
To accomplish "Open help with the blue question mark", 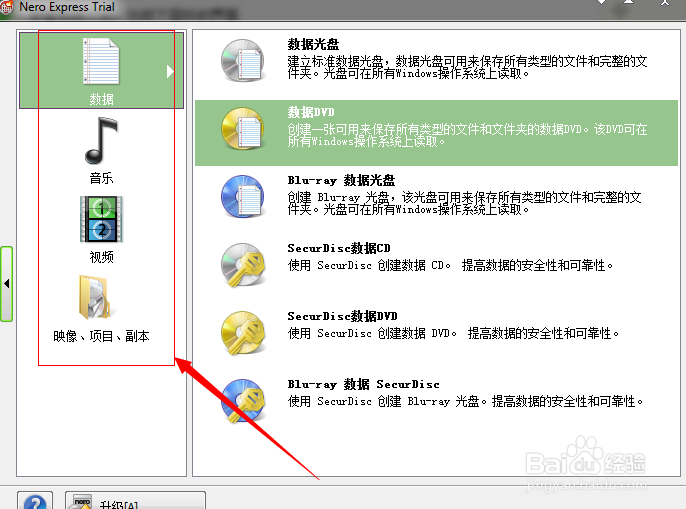I will [35, 501].
